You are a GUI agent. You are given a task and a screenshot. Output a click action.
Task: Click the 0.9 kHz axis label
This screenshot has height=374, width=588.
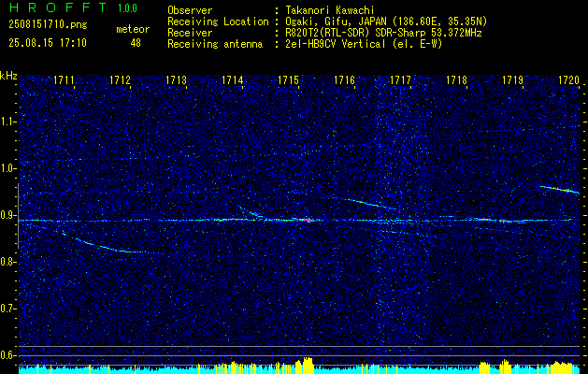click(7, 215)
